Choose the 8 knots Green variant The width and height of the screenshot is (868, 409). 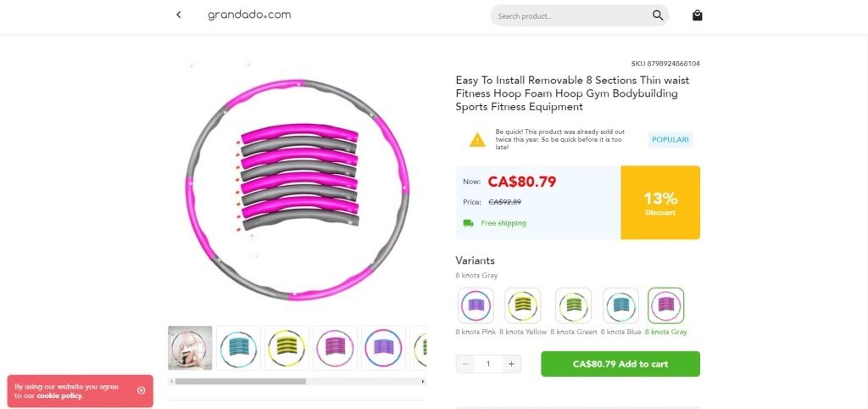[x=573, y=305]
